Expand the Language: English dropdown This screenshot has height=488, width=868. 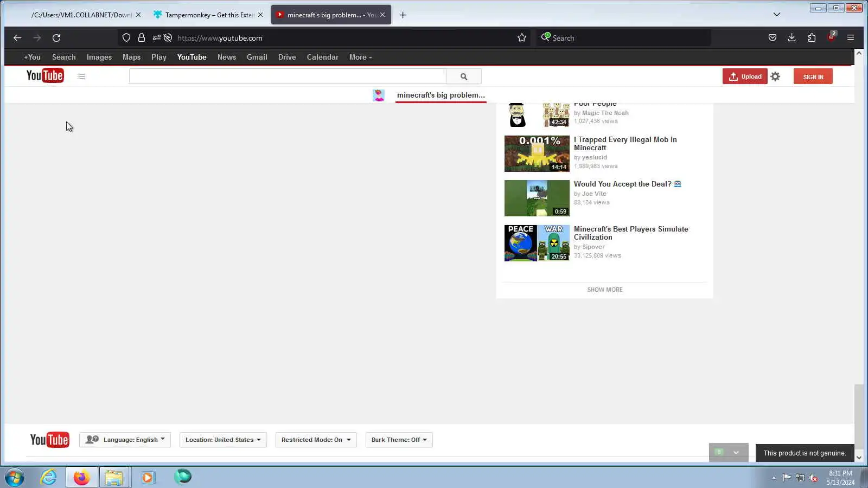tap(125, 440)
